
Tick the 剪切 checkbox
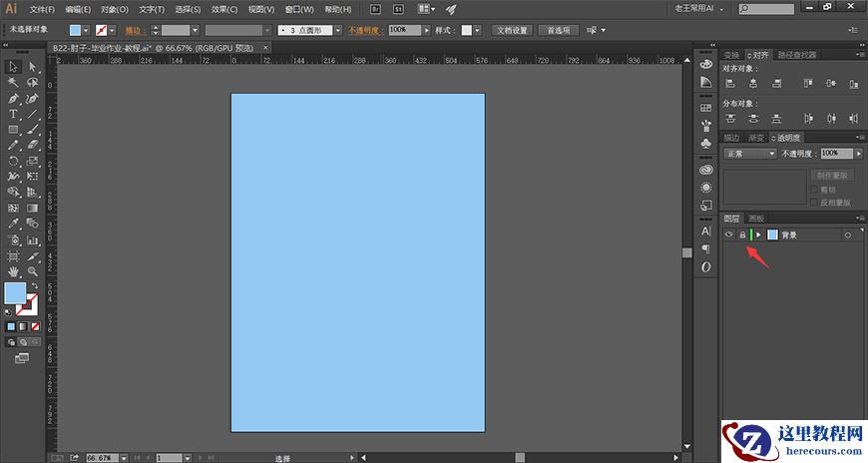pos(815,190)
